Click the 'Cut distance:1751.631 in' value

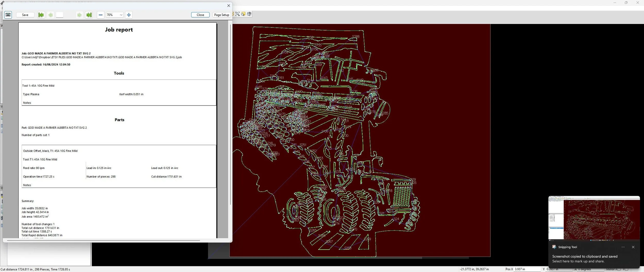point(166,177)
